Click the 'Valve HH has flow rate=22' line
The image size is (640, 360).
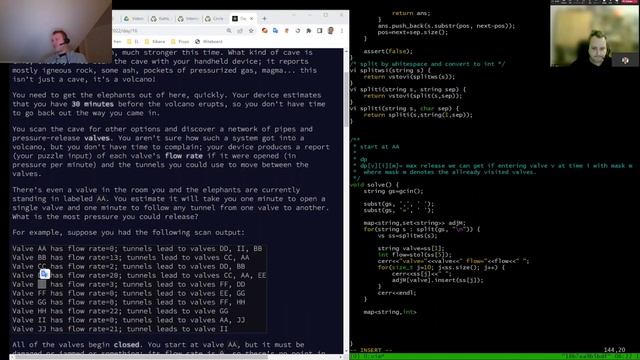[120, 311]
